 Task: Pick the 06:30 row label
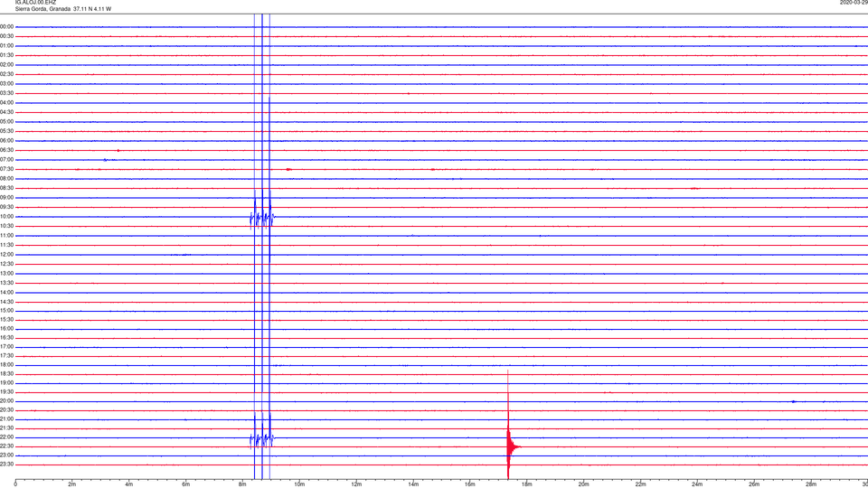(x=7, y=150)
